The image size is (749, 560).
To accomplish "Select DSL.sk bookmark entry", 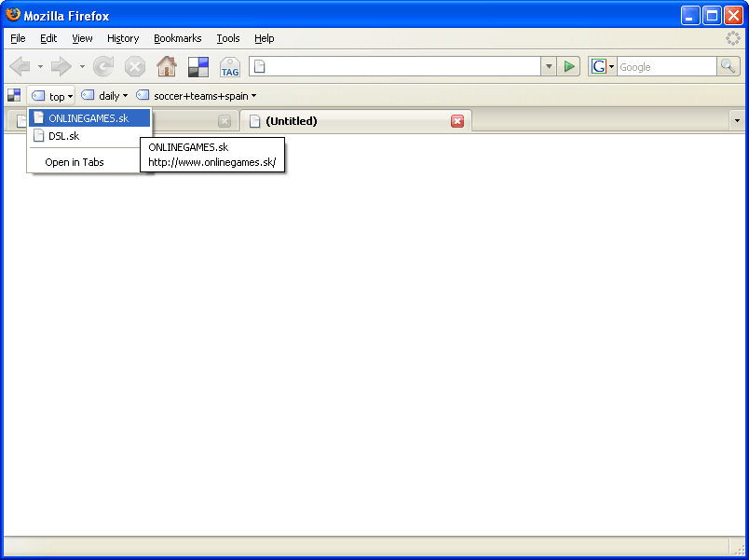I will coord(89,136).
